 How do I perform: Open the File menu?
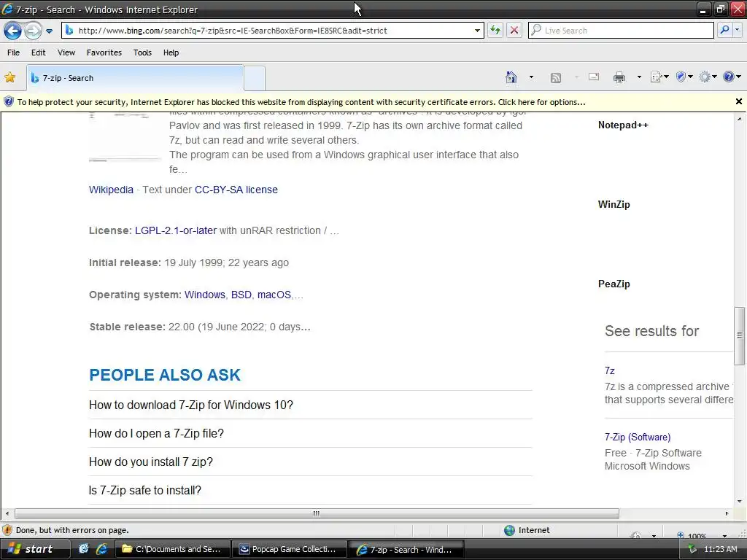(x=13, y=52)
